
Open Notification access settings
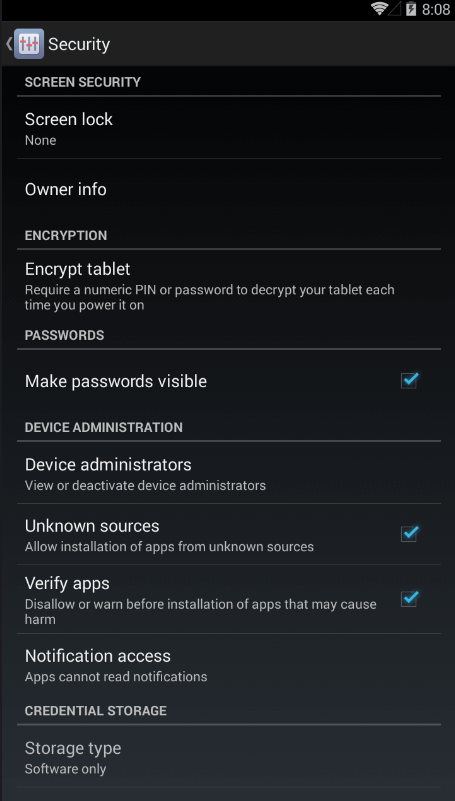pyautogui.click(x=229, y=665)
